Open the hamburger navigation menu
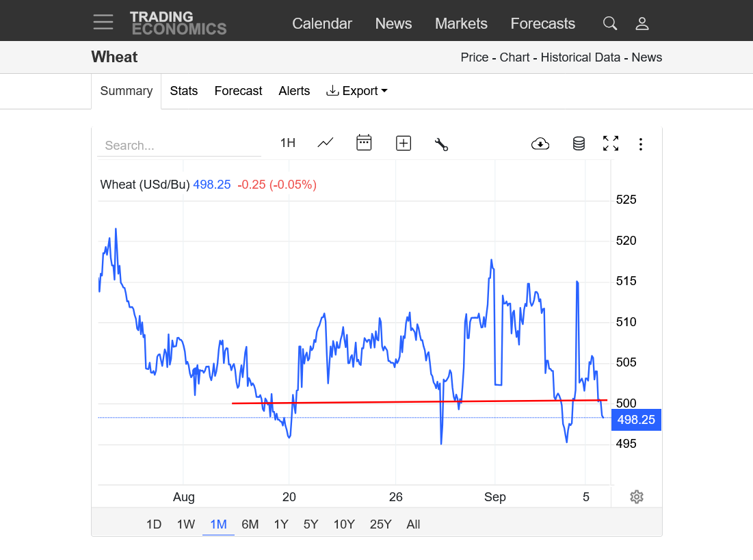Screen dimensions: 753x560 pos(103,23)
